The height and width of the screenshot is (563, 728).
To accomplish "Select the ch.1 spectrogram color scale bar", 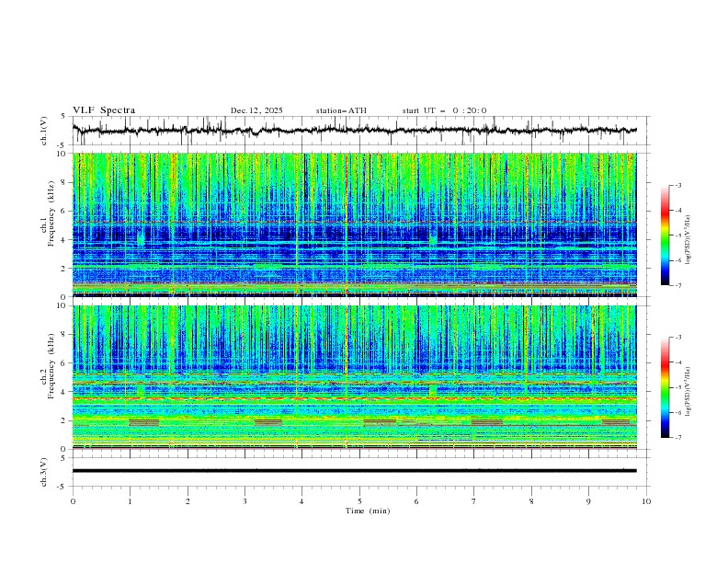I will [665, 236].
